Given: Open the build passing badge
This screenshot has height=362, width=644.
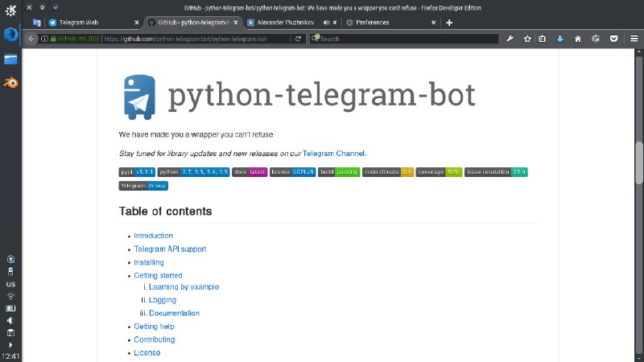Looking at the screenshot, I should click(339, 172).
